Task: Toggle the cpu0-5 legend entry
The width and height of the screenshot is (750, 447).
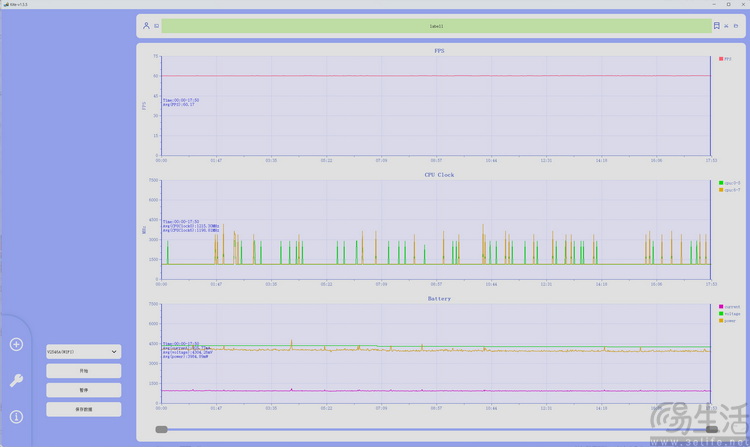Action: point(728,183)
